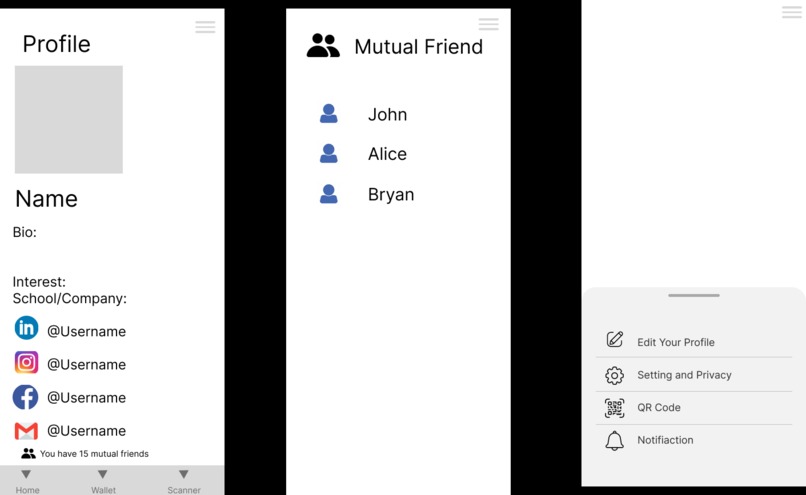This screenshot has height=495, width=806.
Task: Click the pencil Edit Your Profile icon
Action: 615,340
